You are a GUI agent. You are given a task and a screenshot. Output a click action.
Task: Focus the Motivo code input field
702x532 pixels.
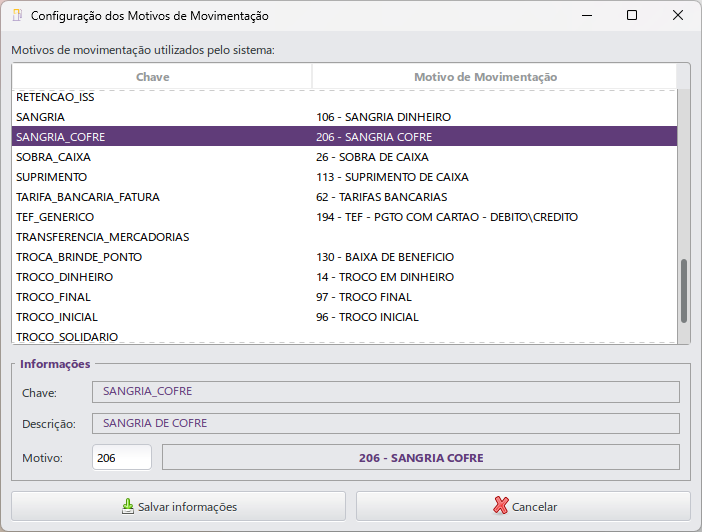[x=121, y=457]
